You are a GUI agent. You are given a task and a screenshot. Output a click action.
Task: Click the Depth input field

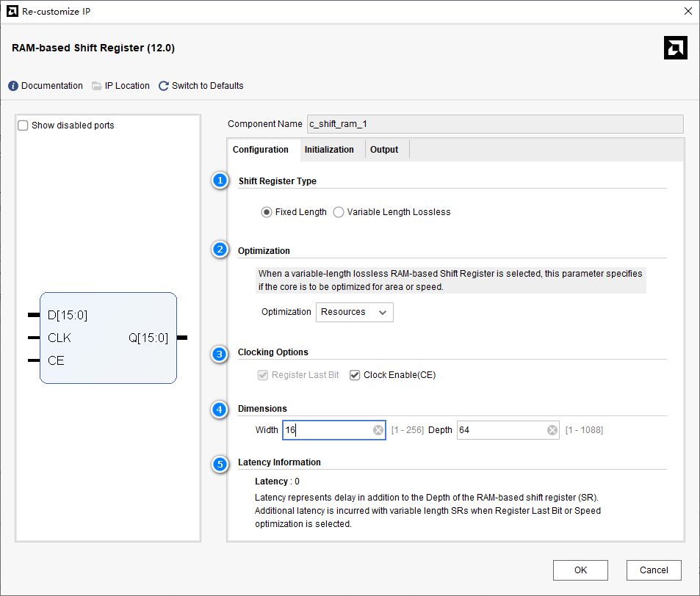[499, 430]
